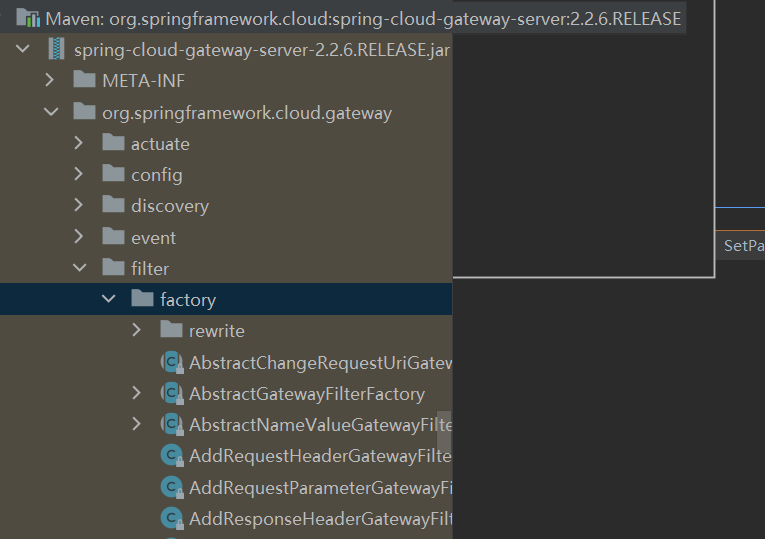Click the event folder icon

(113, 237)
